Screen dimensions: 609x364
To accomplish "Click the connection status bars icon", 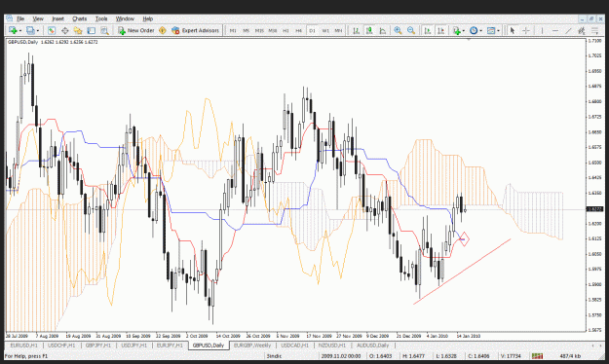I will [x=538, y=356].
